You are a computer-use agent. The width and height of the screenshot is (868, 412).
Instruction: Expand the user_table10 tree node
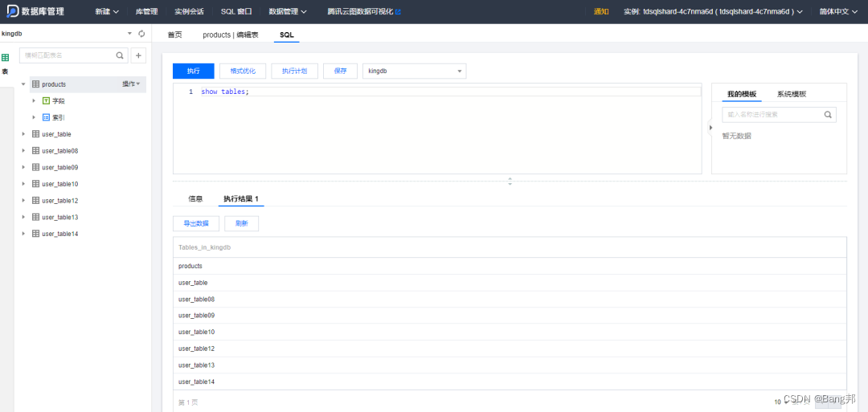tap(23, 184)
